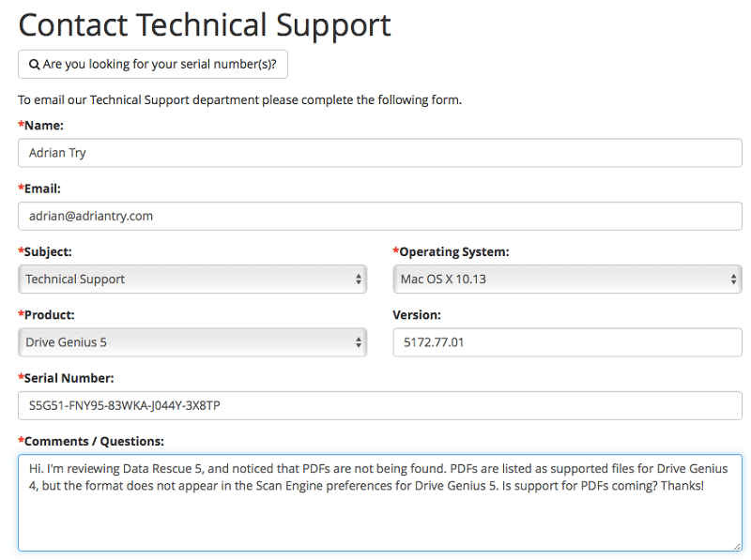This screenshot has height=560, width=751.
Task: Open the Subject dropdown showing Technical Support
Action: (192, 279)
